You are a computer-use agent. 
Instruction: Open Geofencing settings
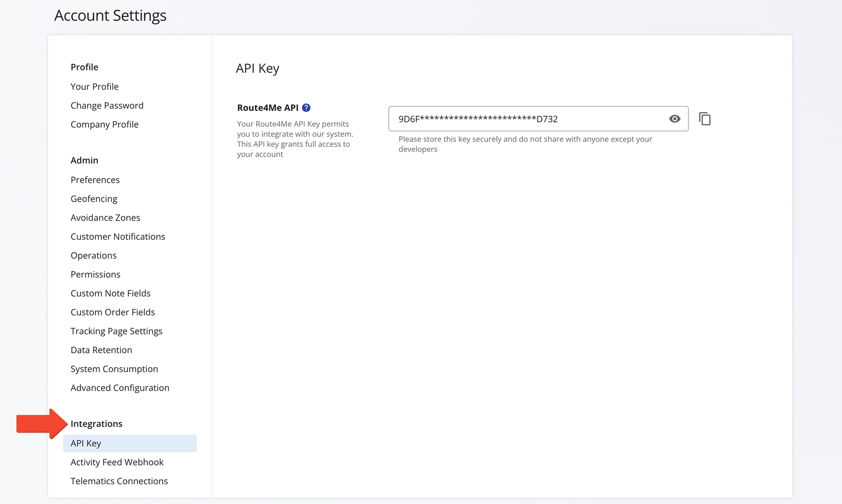(94, 199)
